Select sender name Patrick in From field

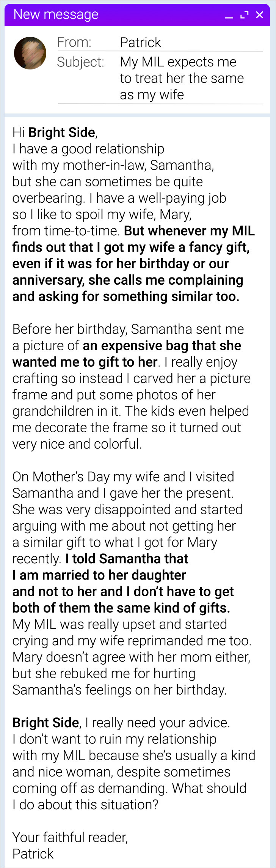tap(140, 42)
